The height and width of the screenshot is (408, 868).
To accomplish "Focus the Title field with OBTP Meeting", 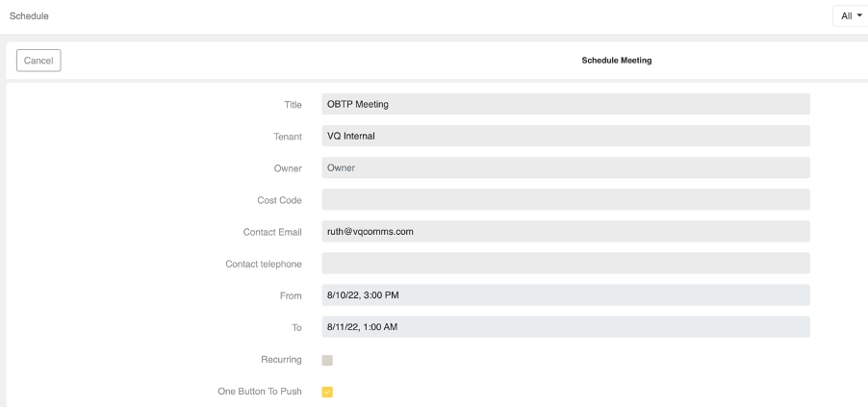I will [566, 104].
